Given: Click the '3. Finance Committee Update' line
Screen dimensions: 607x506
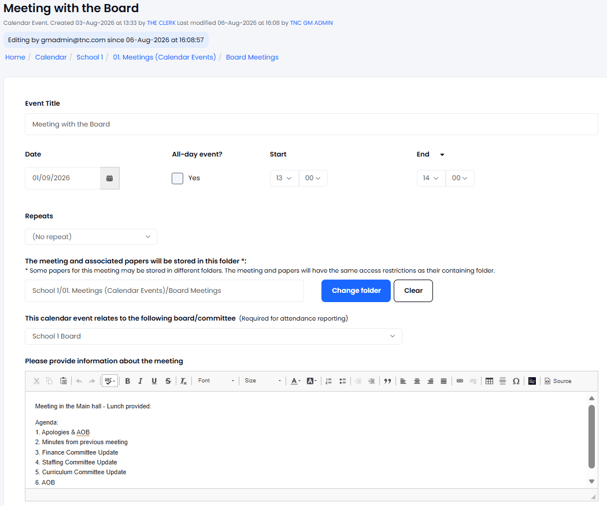Looking at the screenshot, I should click(77, 452).
